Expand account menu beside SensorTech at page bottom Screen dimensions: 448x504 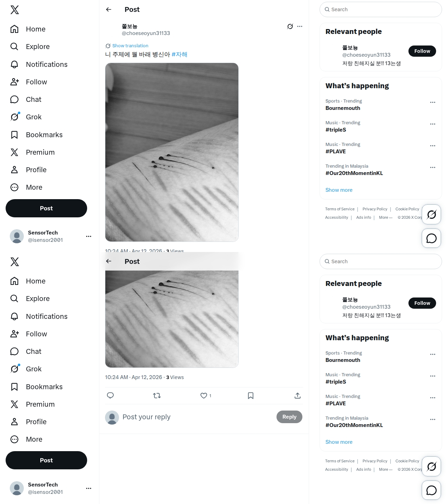(x=89, y=488)
